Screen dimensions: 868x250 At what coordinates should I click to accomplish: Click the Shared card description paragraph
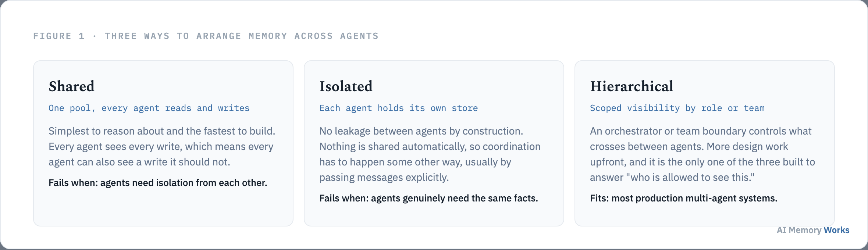(162, 146)
